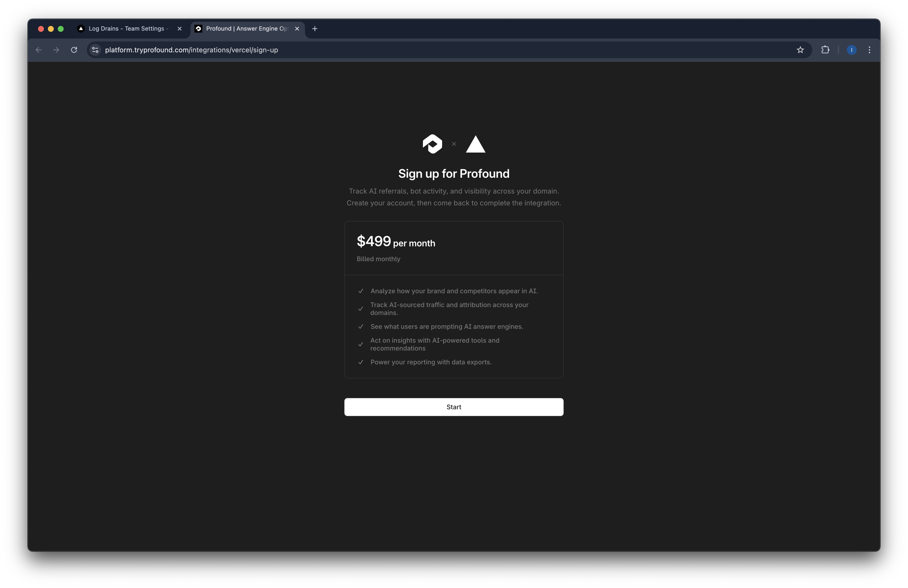View site information icon in address bar
This screenshot has width=908, height=588.
(95, 50)
